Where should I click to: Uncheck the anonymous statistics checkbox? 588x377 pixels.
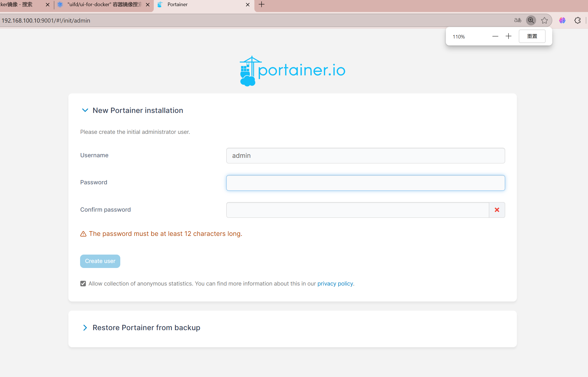click(x=83, y=284)
